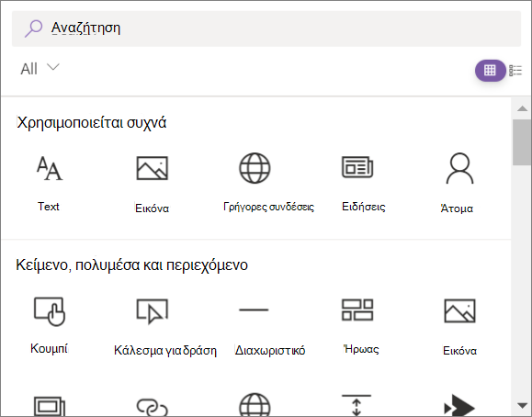The image size is (532, 417).
Task: Click the search magnifier icon
Action: pyautogui.click(x=33, y=28)
